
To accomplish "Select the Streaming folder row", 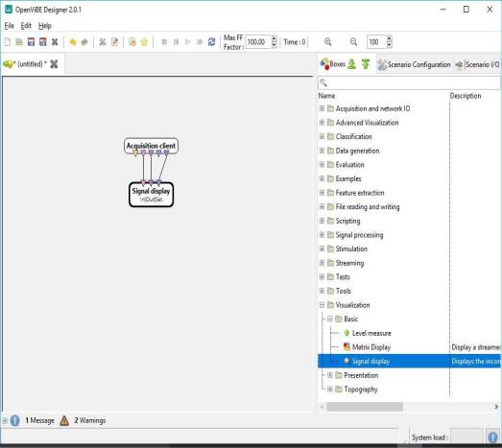I will [x=409, y=263].
